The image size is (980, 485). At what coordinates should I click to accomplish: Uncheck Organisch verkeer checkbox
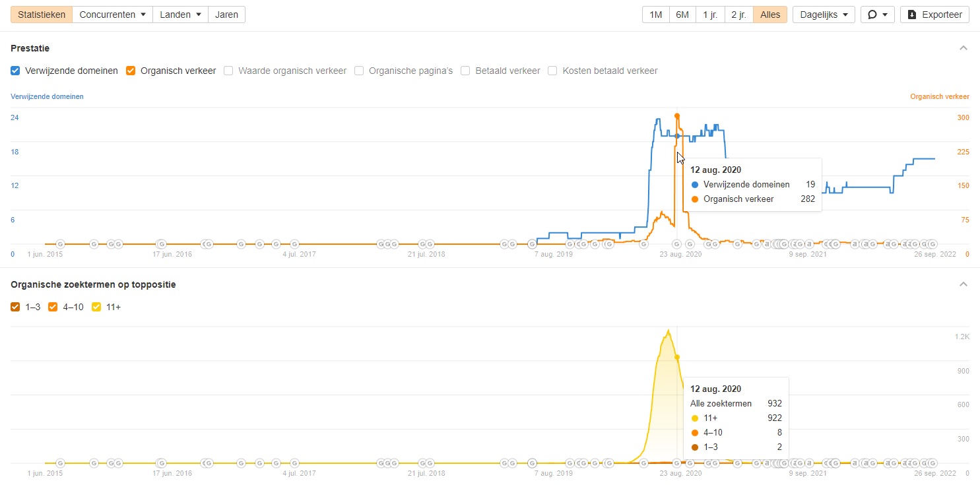point(131,71)
